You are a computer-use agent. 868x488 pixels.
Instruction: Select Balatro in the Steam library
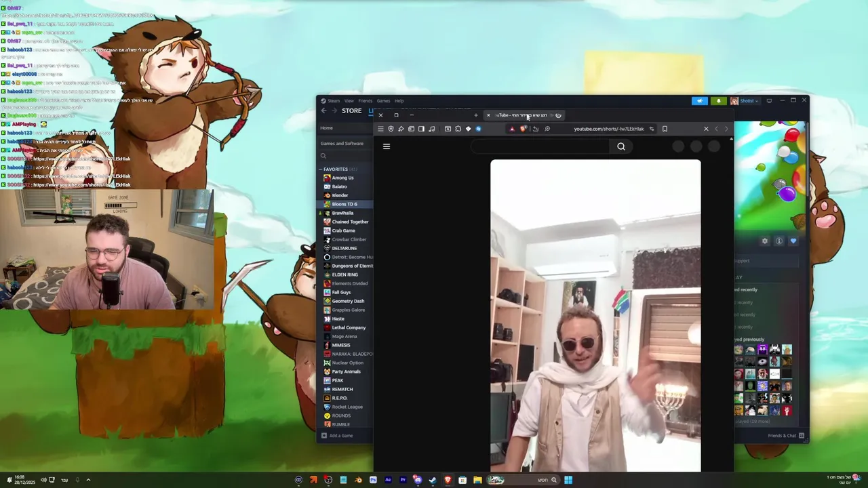pos(339,186)
